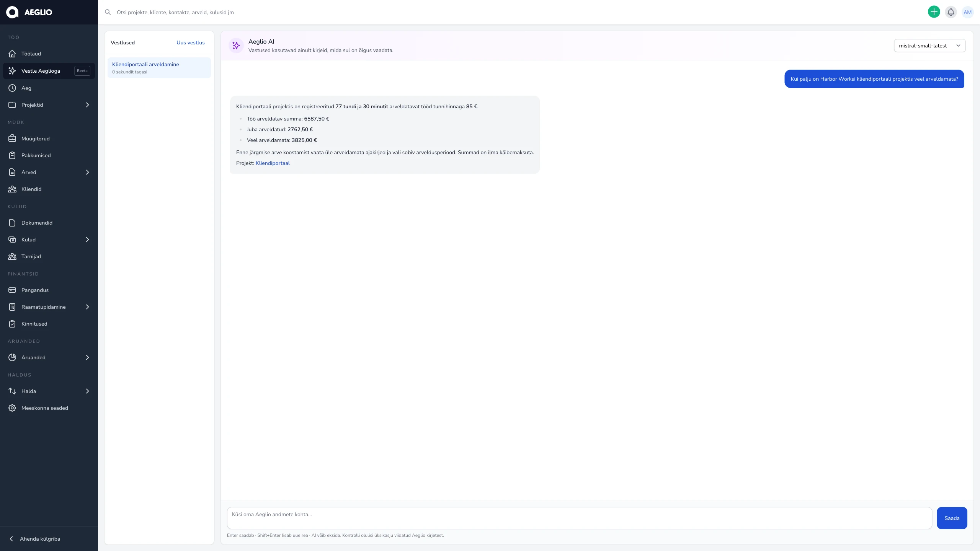Image resolution: width=980 pixels, height=551 pixels.
Task: Click the Müügitorud briefcase icon
Action: click(x=12, y=139)
